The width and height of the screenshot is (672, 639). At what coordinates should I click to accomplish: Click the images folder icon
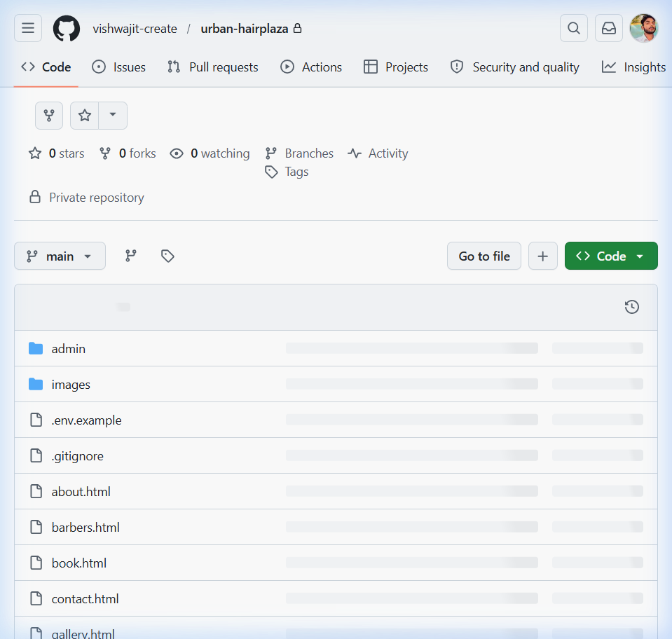(36, 384)
